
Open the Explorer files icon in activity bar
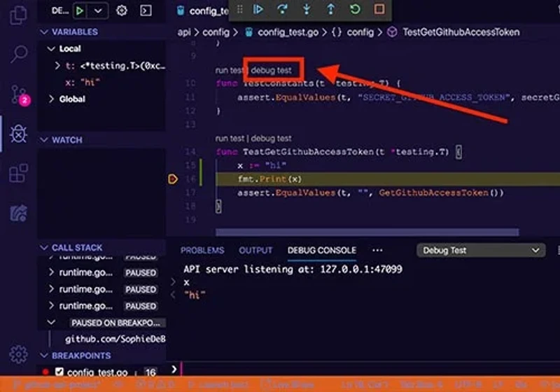pos(19,15)
